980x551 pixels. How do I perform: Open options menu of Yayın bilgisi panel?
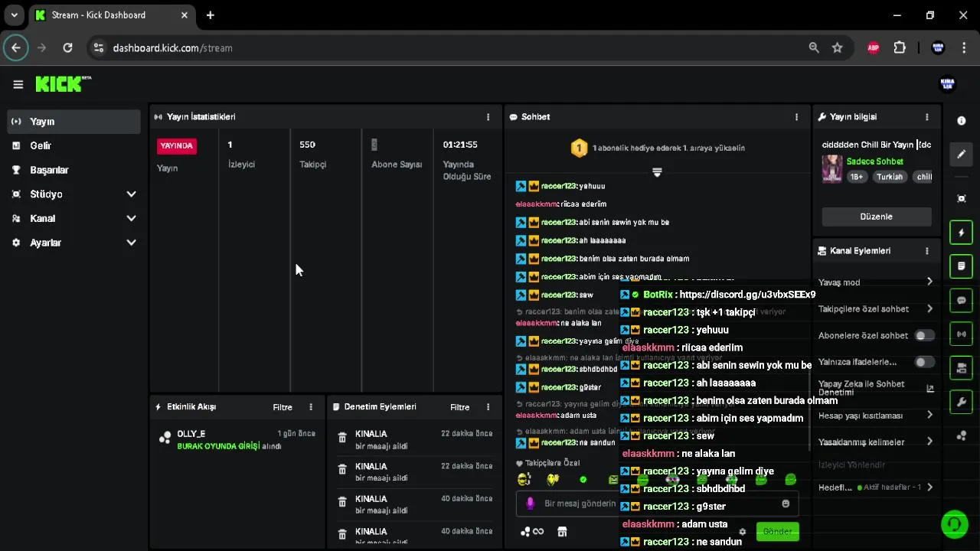point(926,117)
